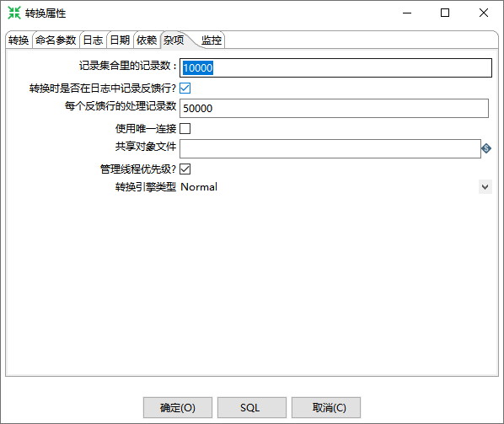Uncheck 转换时是否在日志中记录反馈行 checkbox

pyautogui.click(x=185, y=88)
